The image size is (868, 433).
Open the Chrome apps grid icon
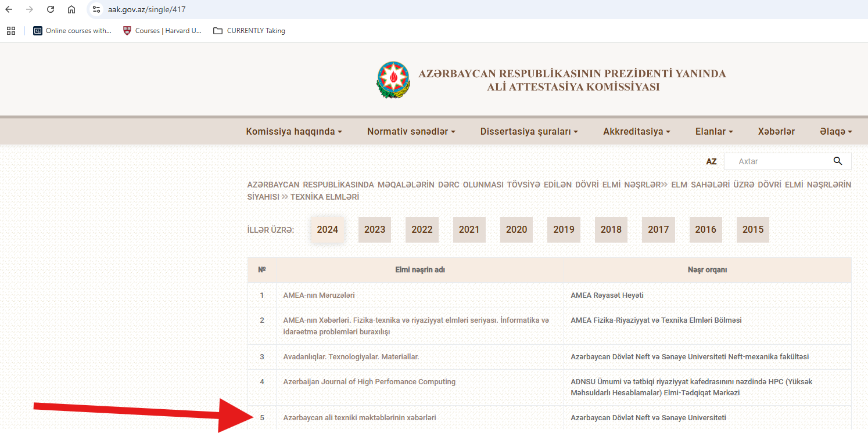(11, 31)
